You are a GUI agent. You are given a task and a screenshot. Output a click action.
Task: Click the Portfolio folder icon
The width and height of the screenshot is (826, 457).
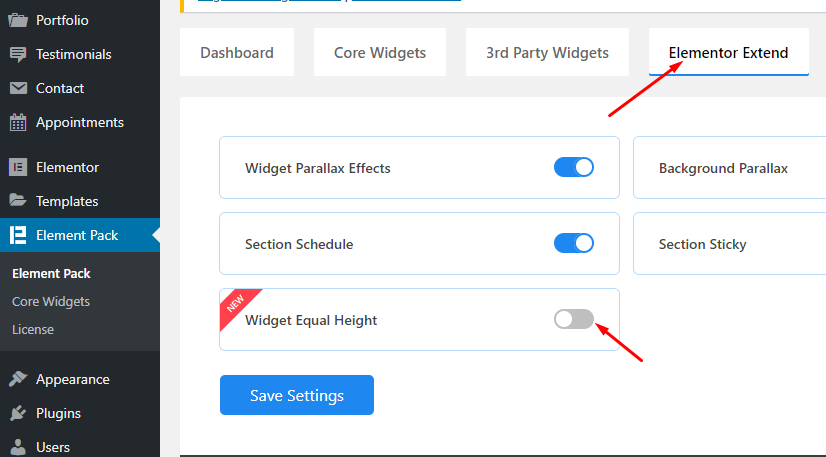(18, 21)
